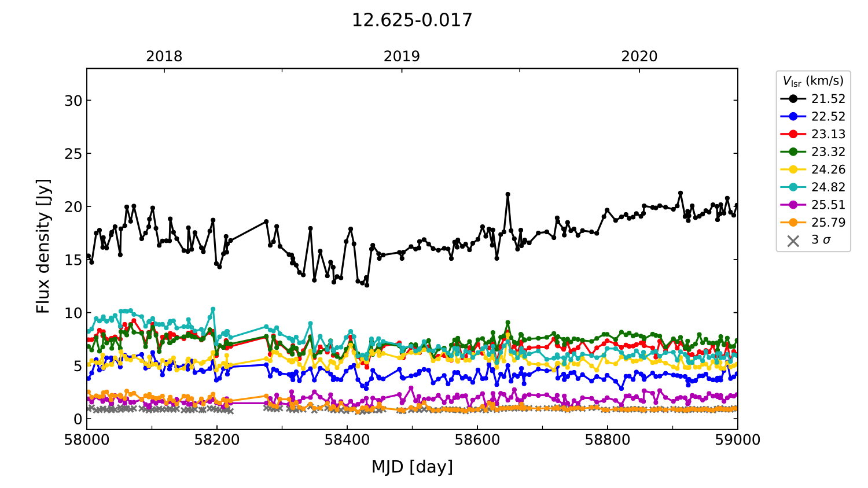The image size is (868, 488).
Task: Click the green 23.32 legend marker
Action: pos(793,152)
